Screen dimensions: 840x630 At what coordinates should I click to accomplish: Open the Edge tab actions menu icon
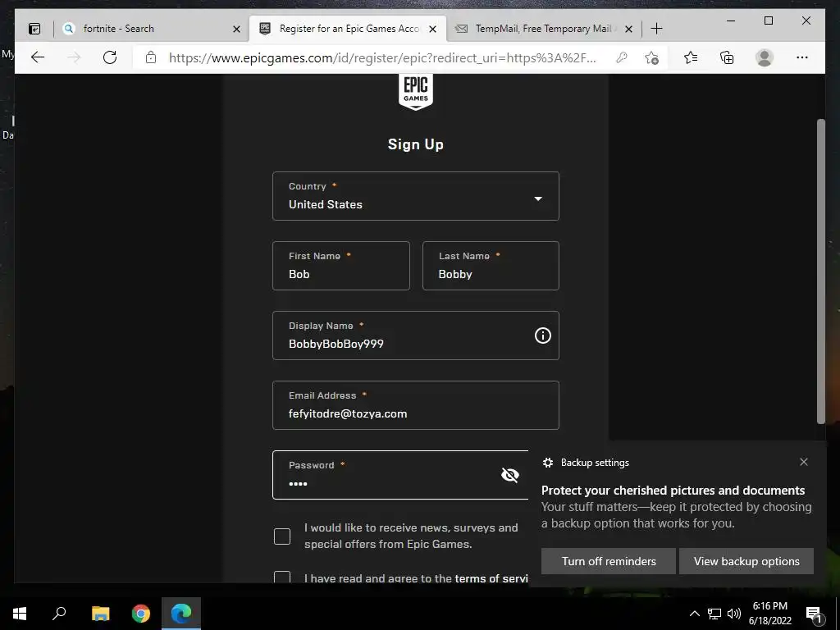(x=34, y=29)
